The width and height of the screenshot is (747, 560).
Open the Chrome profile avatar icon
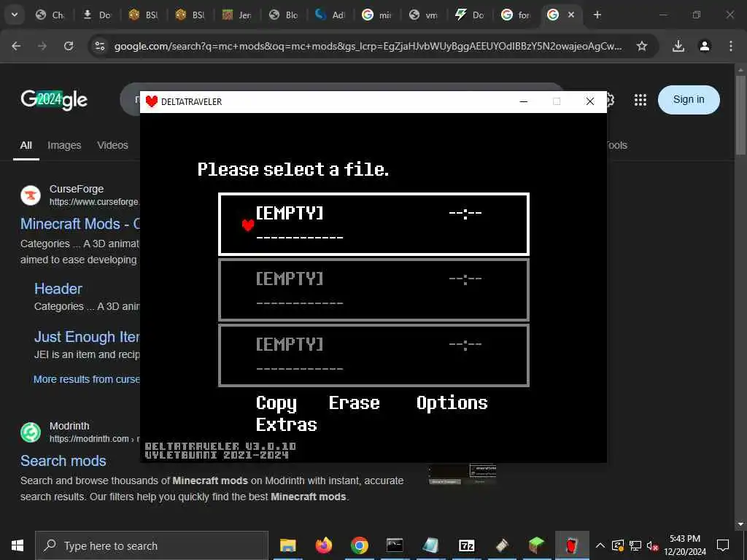pos(705,46)
